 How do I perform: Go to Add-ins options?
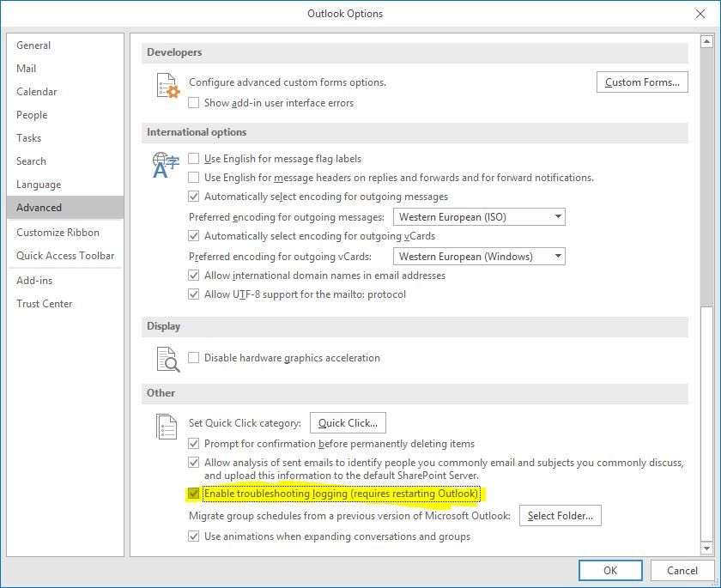tap(65, 281)
